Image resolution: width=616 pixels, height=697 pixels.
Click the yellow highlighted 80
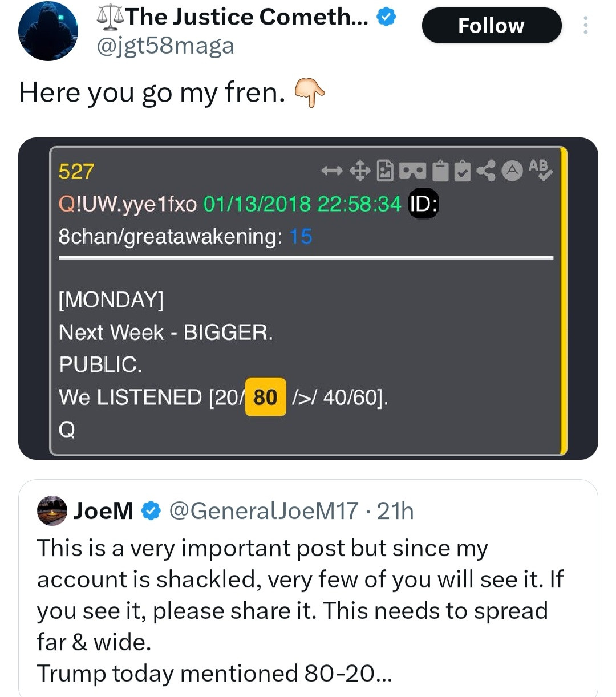265,397
